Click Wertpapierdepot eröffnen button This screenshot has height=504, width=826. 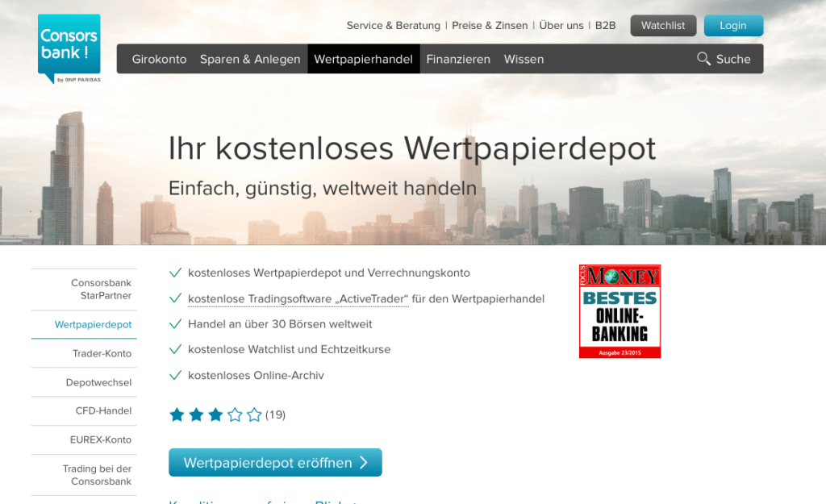(275, 462)
